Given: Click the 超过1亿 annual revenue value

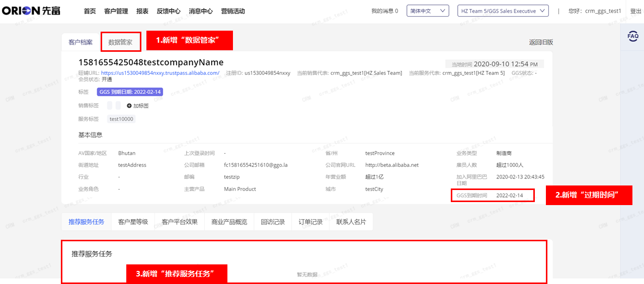Looking at the screenshot, I should point(374,177).
